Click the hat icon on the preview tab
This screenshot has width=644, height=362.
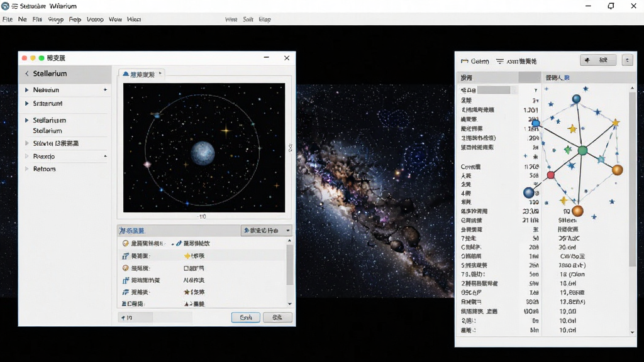126,74
